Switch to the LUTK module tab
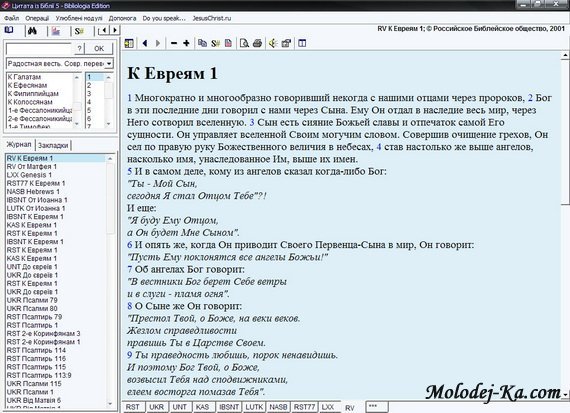 point(254,407)
